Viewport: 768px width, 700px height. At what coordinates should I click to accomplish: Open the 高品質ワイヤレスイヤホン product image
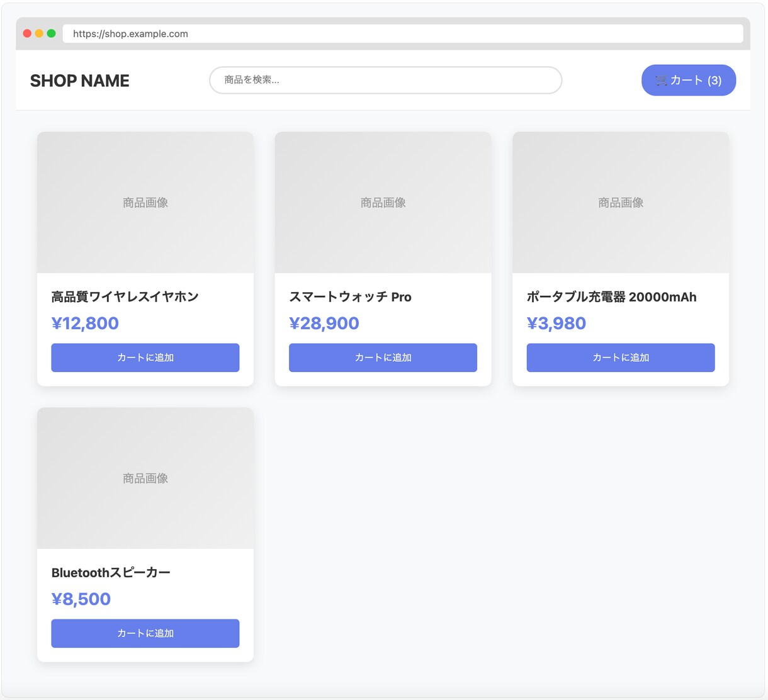pos(145,202)
